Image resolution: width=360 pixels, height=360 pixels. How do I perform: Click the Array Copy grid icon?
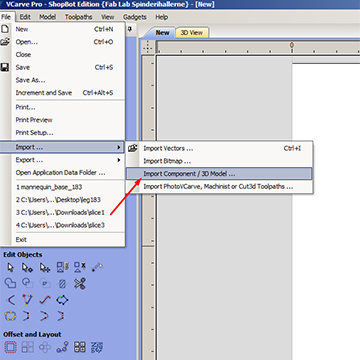click(x=27, y=347)
